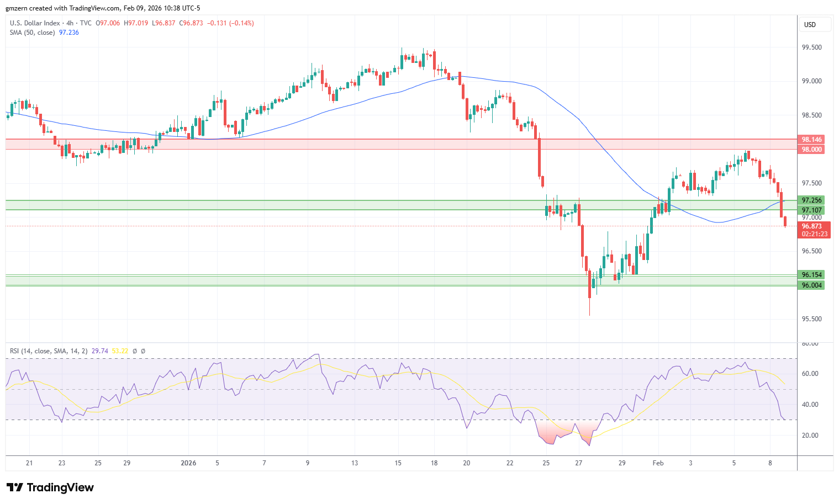Click the 99.500 price axis label
This screenshot has height=504, width=839.
coord(811,47)
